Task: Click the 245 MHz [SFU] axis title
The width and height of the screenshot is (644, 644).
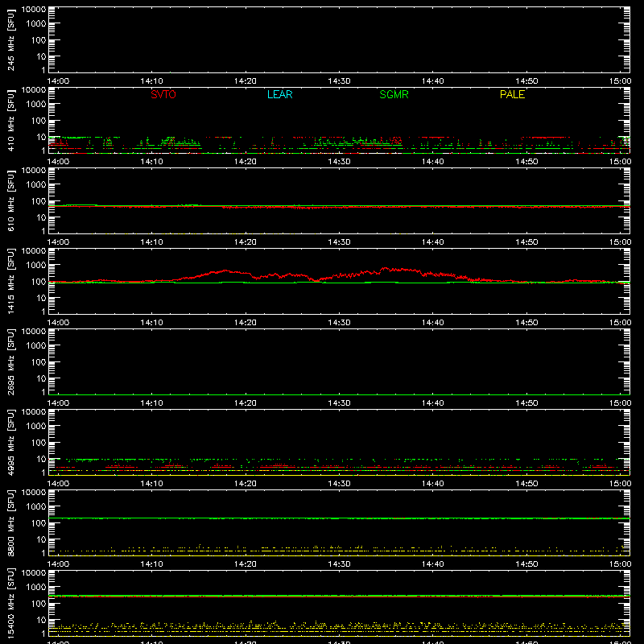Action: (x=10, y=40)
